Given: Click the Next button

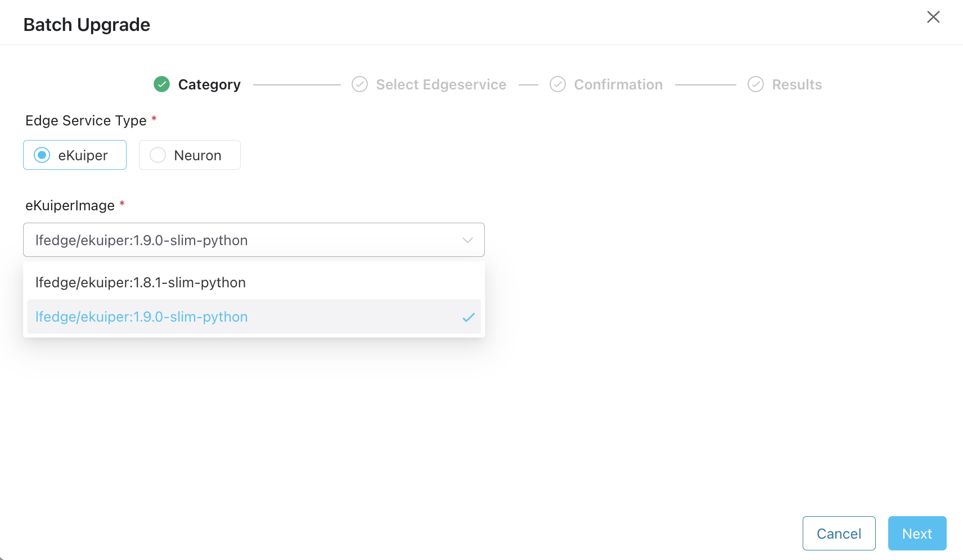Looking at the screenshot, I should click(916, 533).
